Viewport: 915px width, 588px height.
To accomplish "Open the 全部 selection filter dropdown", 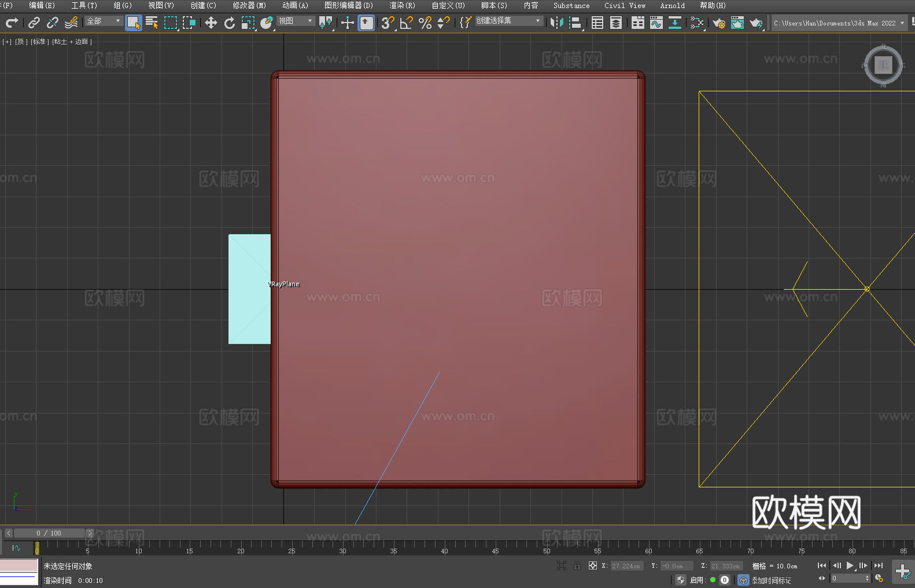I will [104, 21].
